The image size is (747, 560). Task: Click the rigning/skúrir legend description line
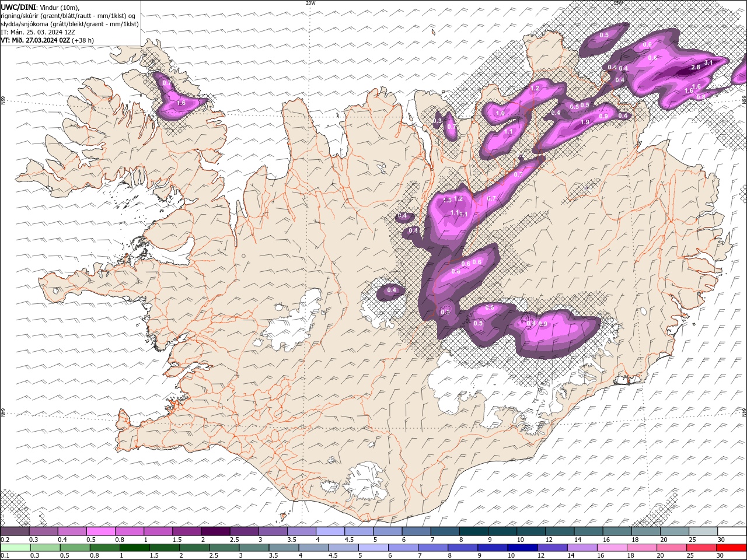coord(68,16)
